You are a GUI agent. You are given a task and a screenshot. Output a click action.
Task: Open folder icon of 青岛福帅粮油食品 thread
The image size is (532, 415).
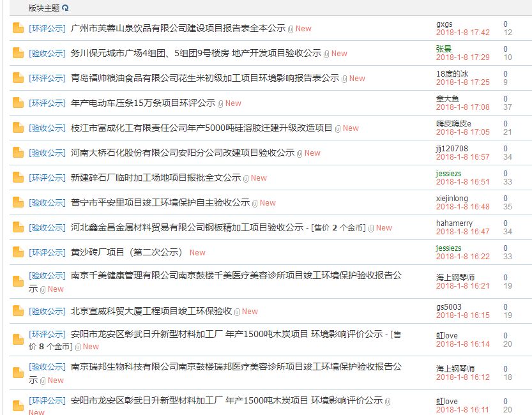click(18, 78)
